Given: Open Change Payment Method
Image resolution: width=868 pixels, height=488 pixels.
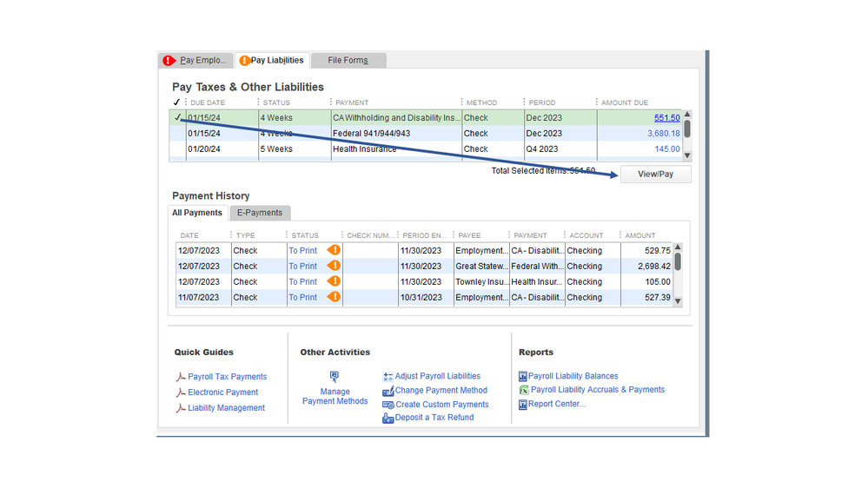Looking at the screenshot, I should [x=441, y=391].
